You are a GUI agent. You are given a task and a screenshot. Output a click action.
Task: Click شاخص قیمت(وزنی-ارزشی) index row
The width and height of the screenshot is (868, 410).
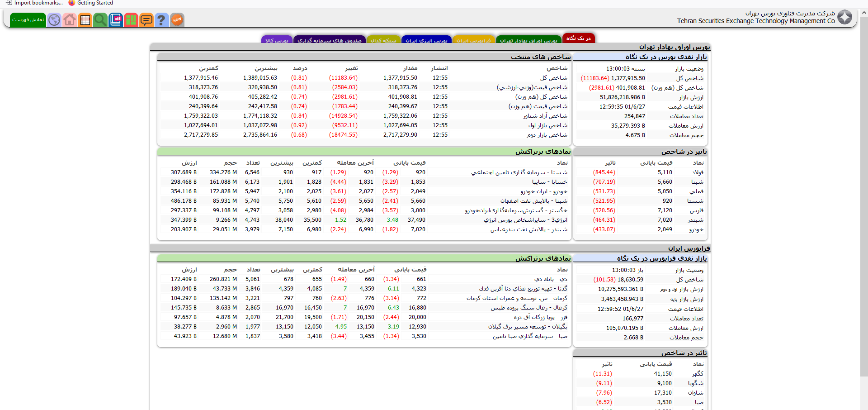click(364, 87)
